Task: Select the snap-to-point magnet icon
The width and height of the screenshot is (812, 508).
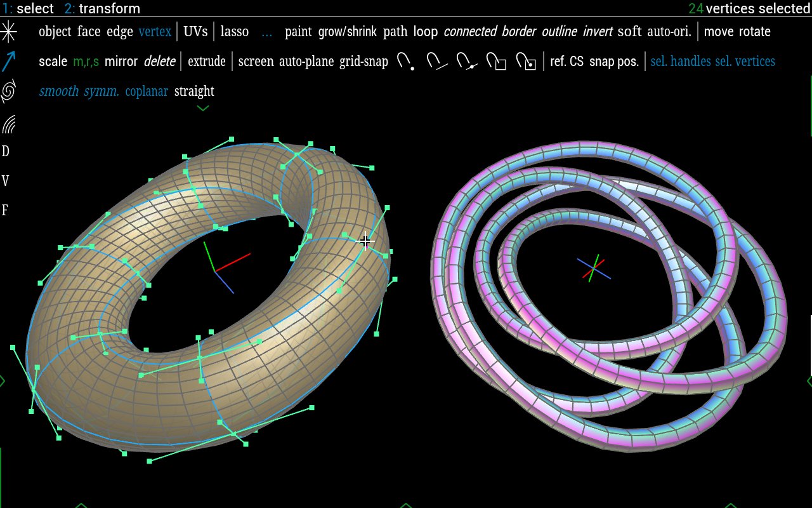Action: click(406, 62)
